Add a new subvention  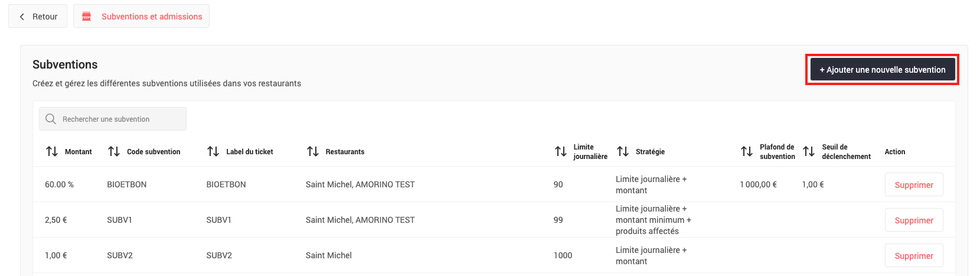point(882,70)
